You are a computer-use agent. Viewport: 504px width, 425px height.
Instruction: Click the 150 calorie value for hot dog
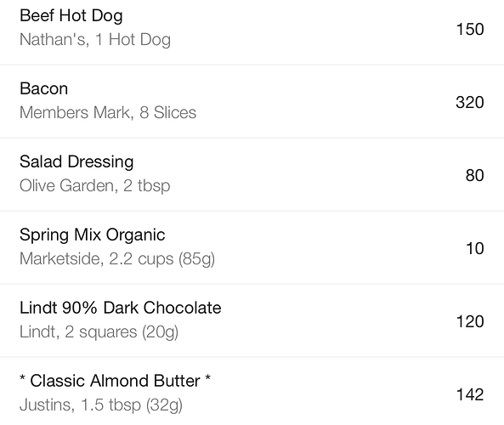click(x=470, y=29)
